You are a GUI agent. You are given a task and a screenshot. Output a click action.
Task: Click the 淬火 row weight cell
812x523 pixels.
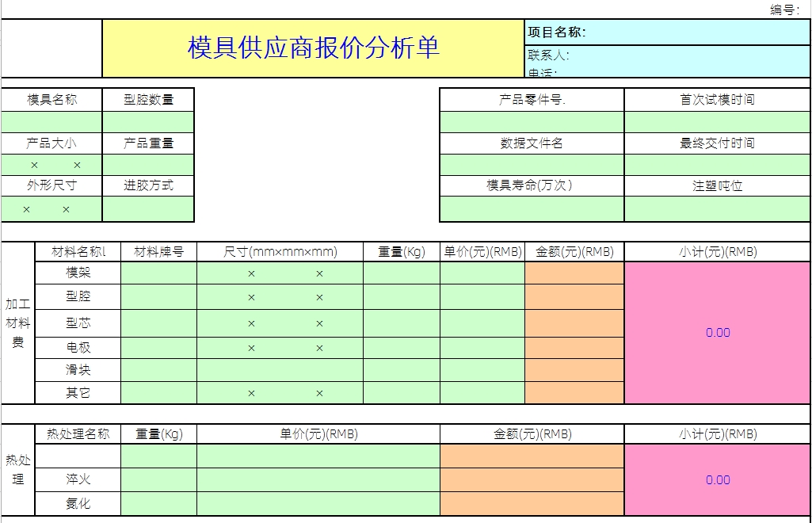point(157,479)
